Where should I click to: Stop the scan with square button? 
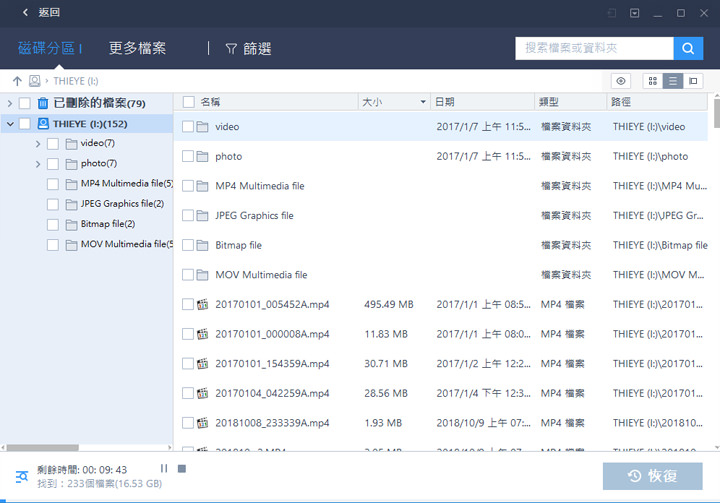pyautogui.click(x=181, y=468)
